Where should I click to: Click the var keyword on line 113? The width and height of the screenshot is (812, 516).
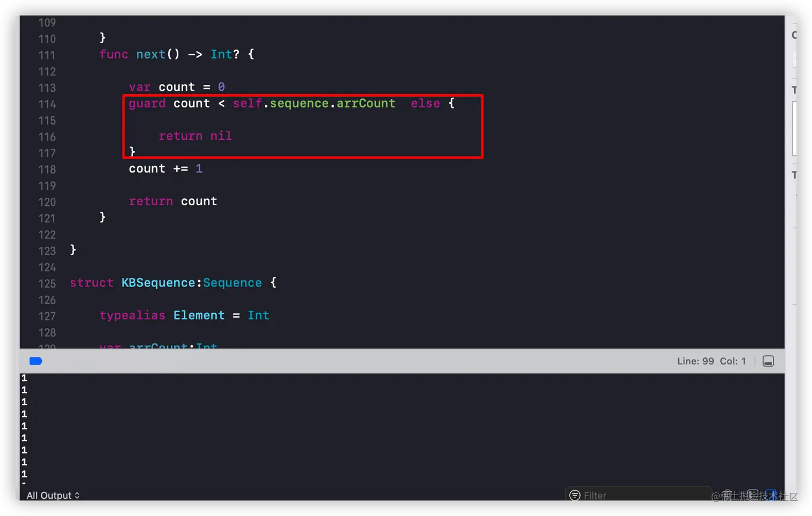pyautogui.click(x=140, y=87)
